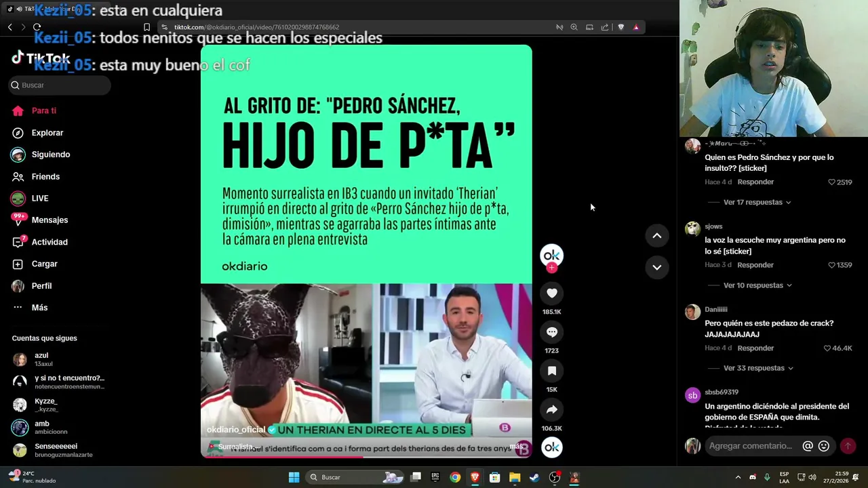Image resolution: width=868 pixels, height=488 pixels.
Task: Go back in the browser
Action: pyautogui.click(x=9, y=27)
